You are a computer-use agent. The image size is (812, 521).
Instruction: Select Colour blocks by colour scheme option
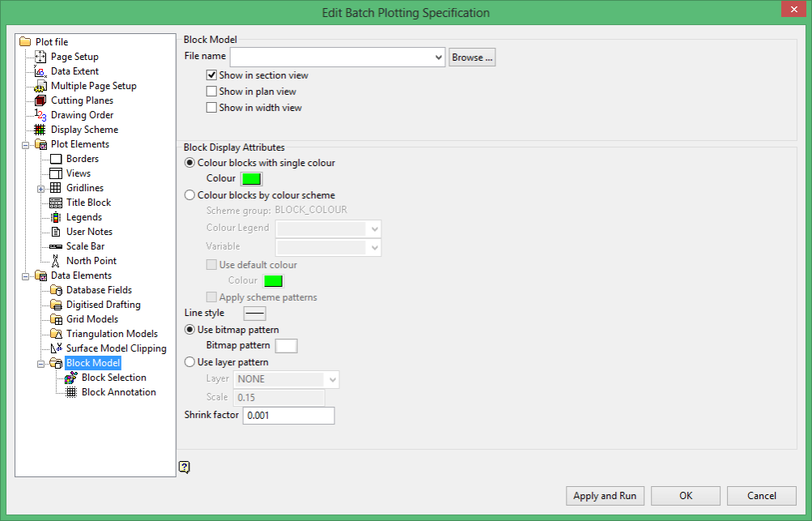pos(190,195)
